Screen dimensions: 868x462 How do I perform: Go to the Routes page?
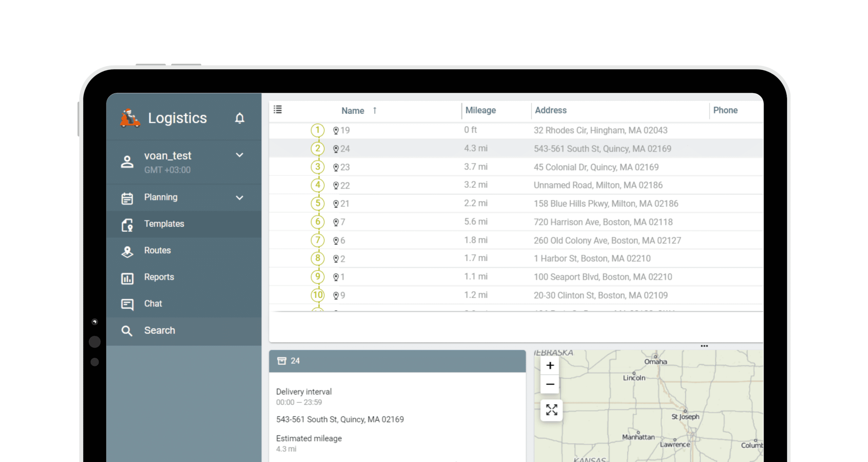[x=157, y=250]
